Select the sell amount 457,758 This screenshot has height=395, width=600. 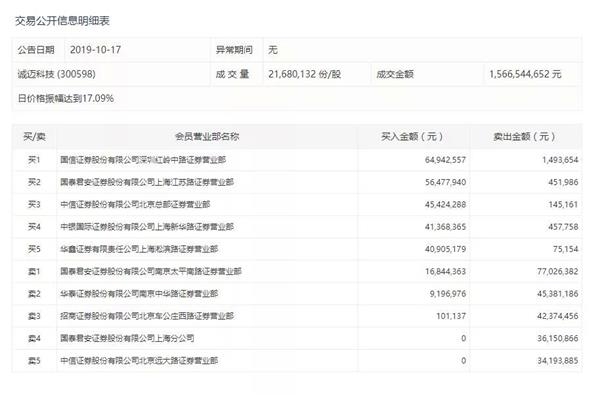(563, 227)
